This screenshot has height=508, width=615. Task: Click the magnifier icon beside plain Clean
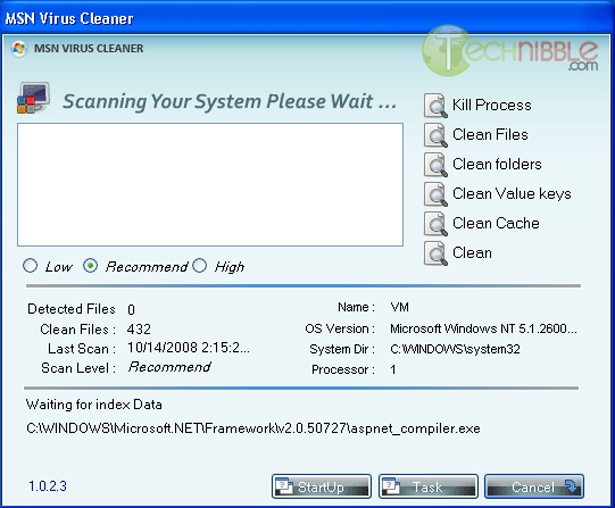click(x=435, y=253)
